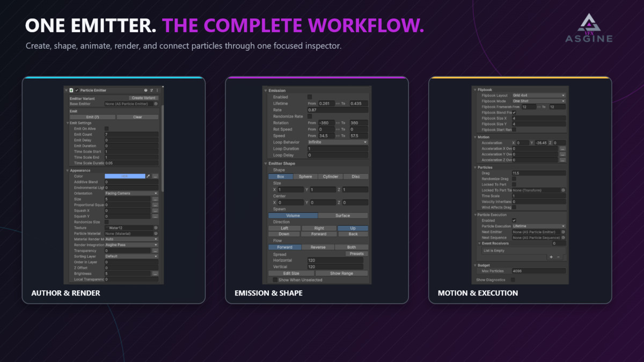The width and height of the screenshot is (644, 362).
Task: Enable the Show Diagnostics checkbox
Action: pos(513,279)
